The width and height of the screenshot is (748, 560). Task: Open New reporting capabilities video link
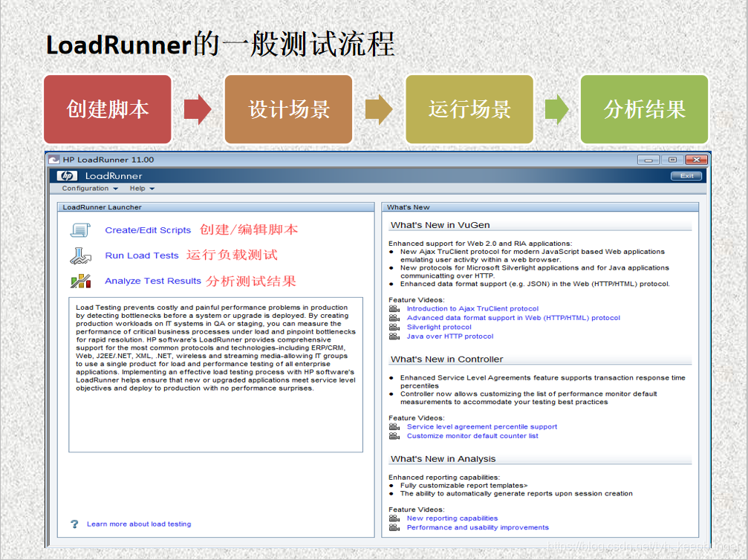[x=452, y=518]
